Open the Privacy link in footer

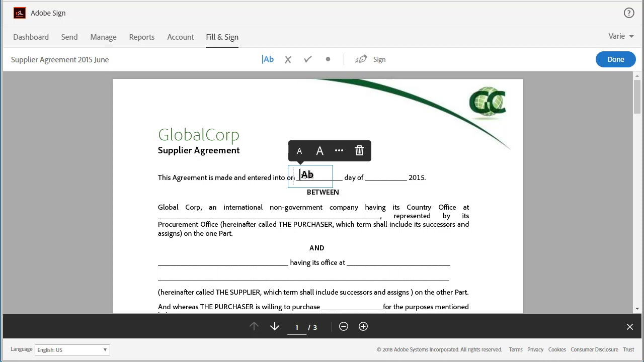(535, 349)
